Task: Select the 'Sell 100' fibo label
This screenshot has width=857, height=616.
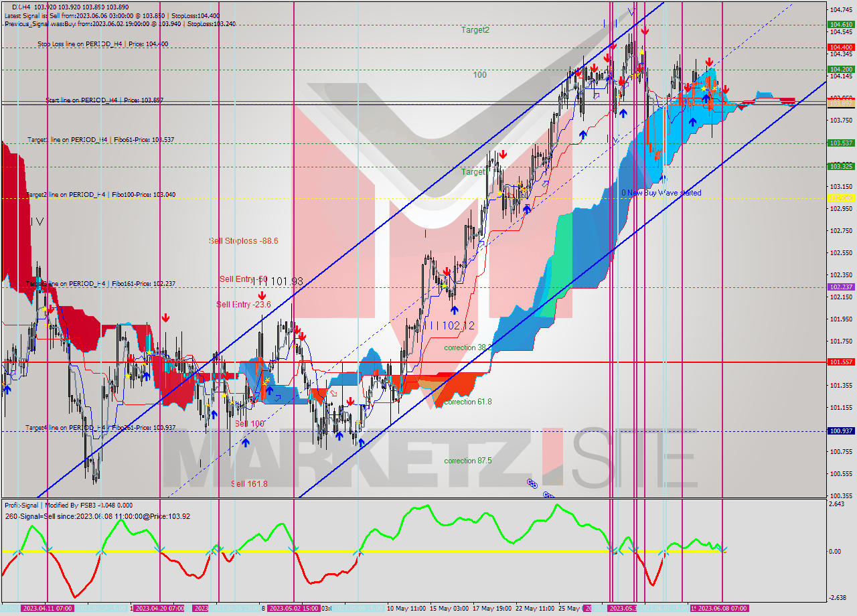Action: point(250,424)
